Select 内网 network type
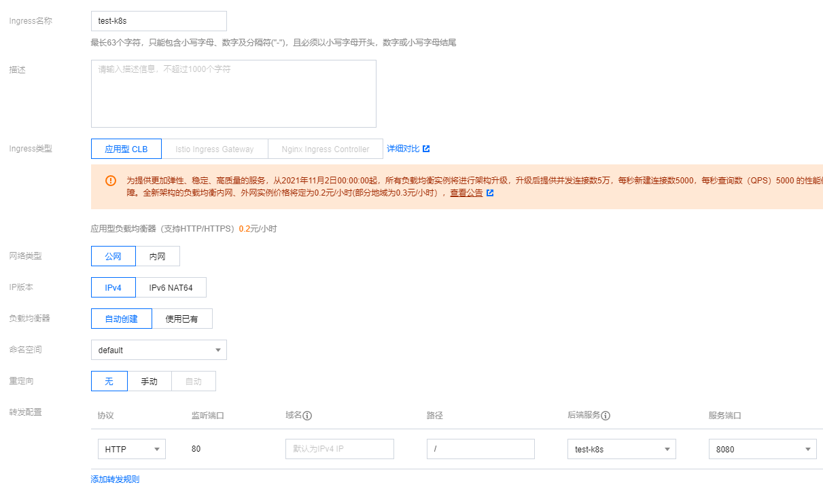The image size is (823, 504). coord(158,256)
